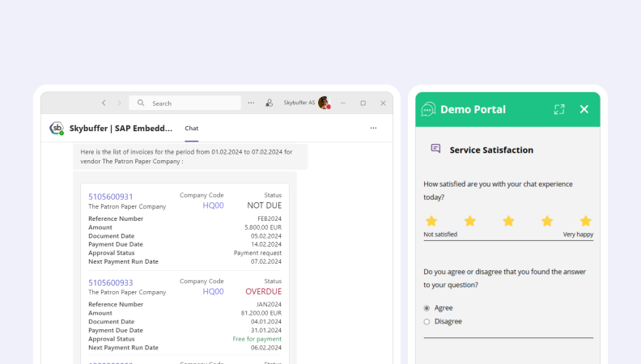Click the Service Satisfaction heading
This screenshot has width=641, height=364.
[x=491, y=150]
